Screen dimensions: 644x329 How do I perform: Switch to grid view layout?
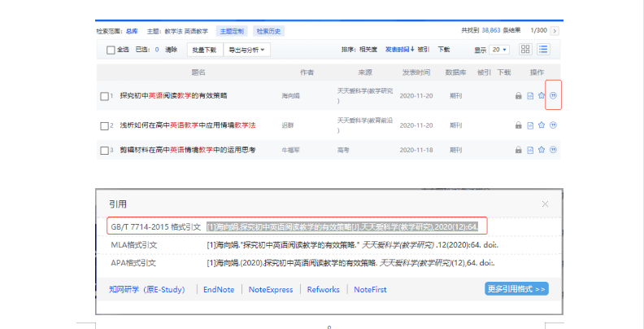(525, 50)
